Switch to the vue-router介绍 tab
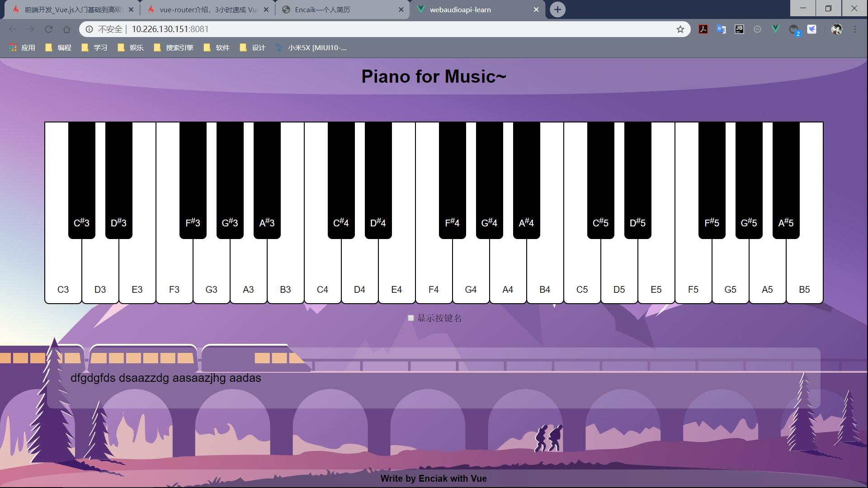The height and width of the screenshot is (488, 868). pyautogui.click(x=207, y=9)
